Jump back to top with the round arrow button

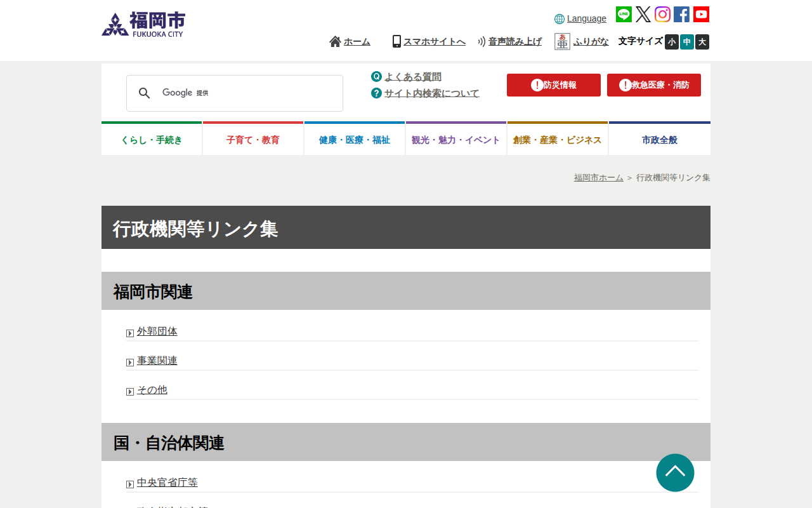click(675, 472)
